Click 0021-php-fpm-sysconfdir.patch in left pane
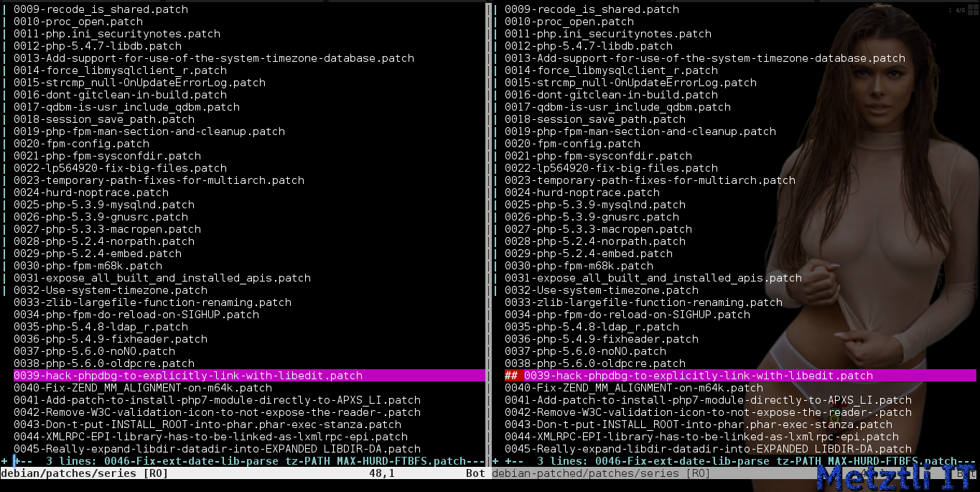This screenshot has width=980, height=492. pyautogui.click(x=107, y=156)
